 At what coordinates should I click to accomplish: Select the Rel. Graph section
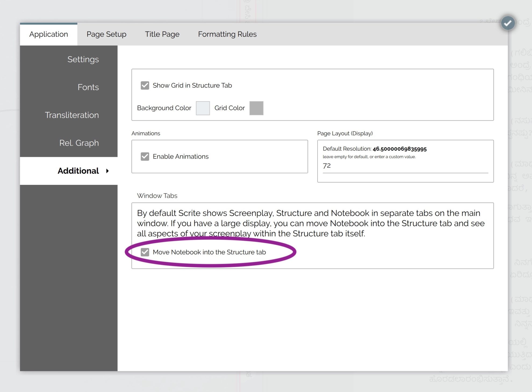tap(79, 143)
